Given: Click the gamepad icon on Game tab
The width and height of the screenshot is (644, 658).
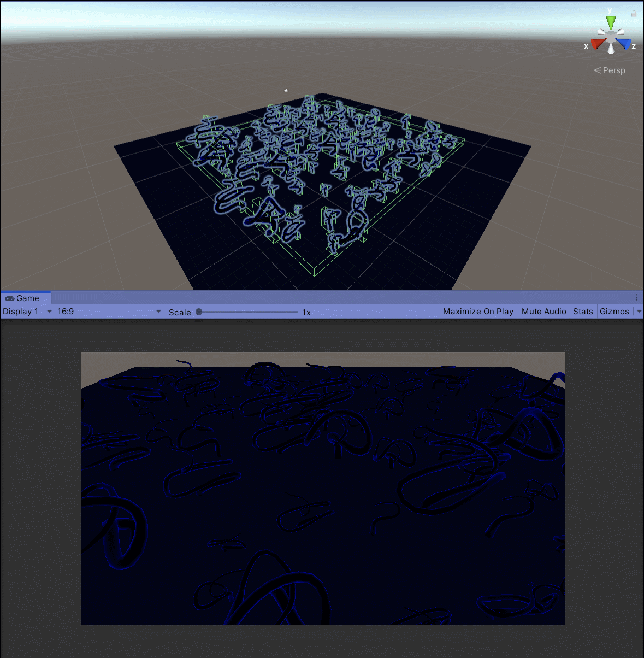Looking at the screenshot, I should pyautogui.click(x=9, y=298).
